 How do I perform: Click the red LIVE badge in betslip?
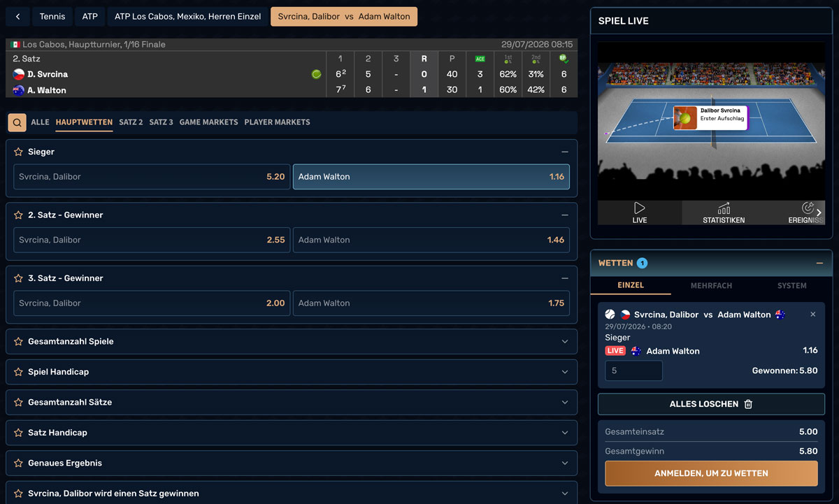click(615, 351)
